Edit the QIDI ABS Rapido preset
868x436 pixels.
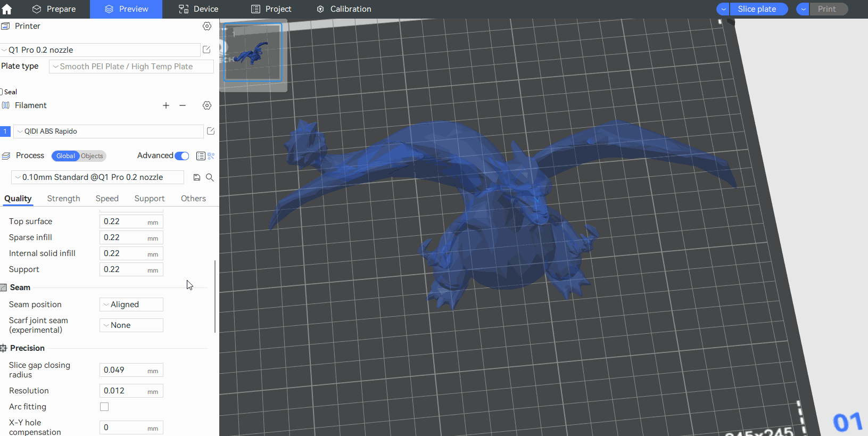211,131
